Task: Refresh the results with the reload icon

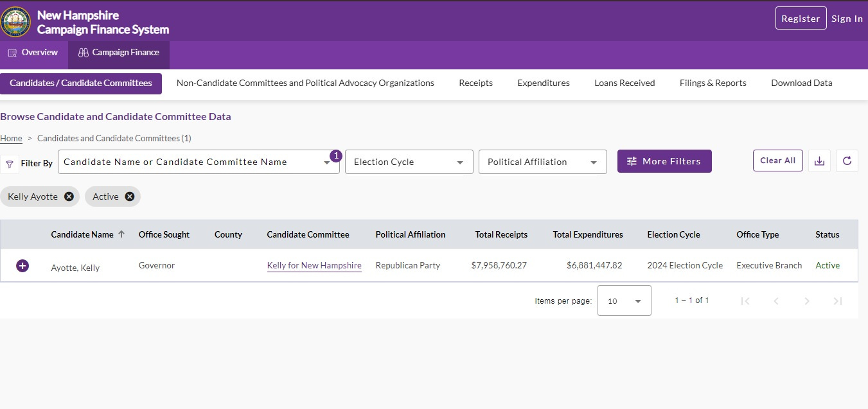Action: (x=847, y=161)
